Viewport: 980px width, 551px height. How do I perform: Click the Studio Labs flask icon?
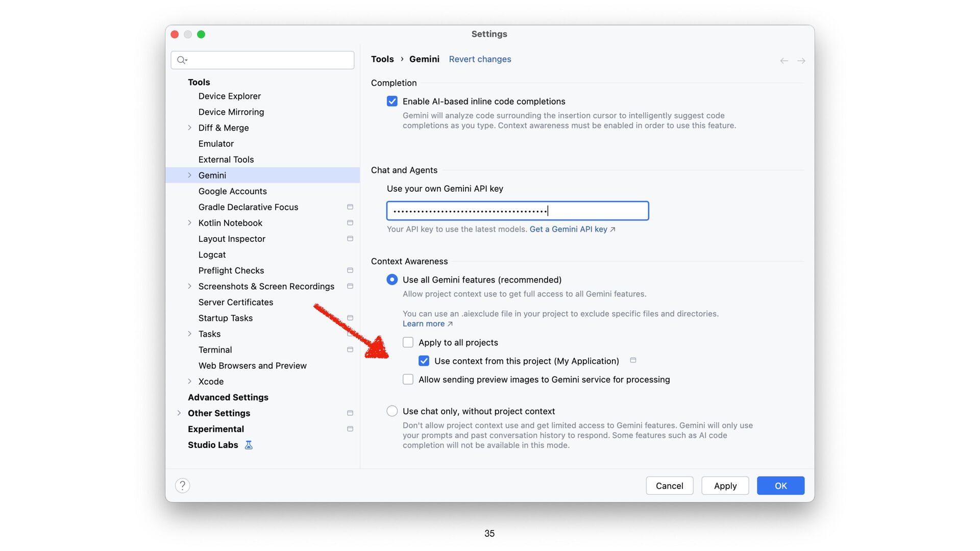249,445
